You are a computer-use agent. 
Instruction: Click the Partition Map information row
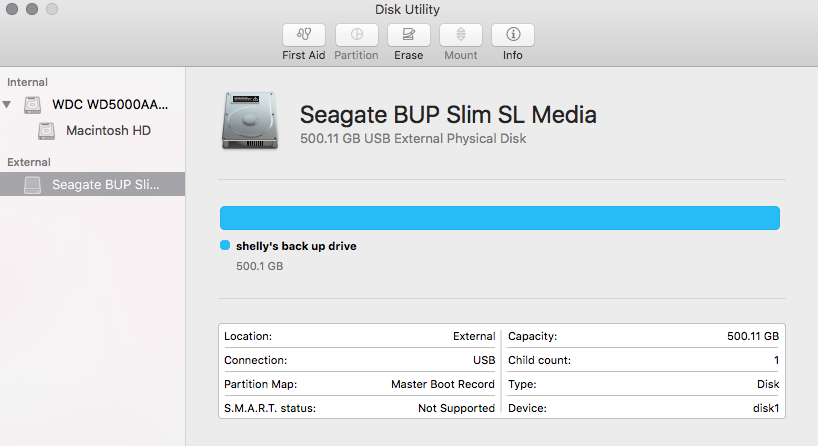pos(359,384)
